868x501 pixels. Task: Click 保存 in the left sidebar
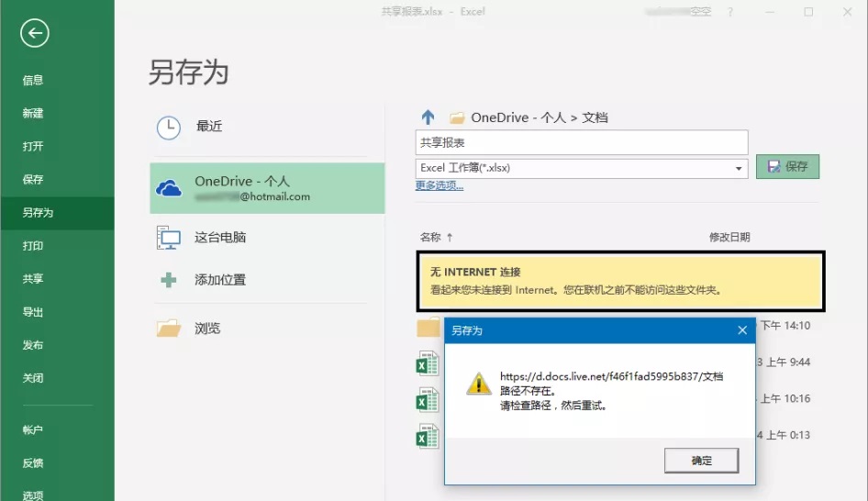click(33, 179)
